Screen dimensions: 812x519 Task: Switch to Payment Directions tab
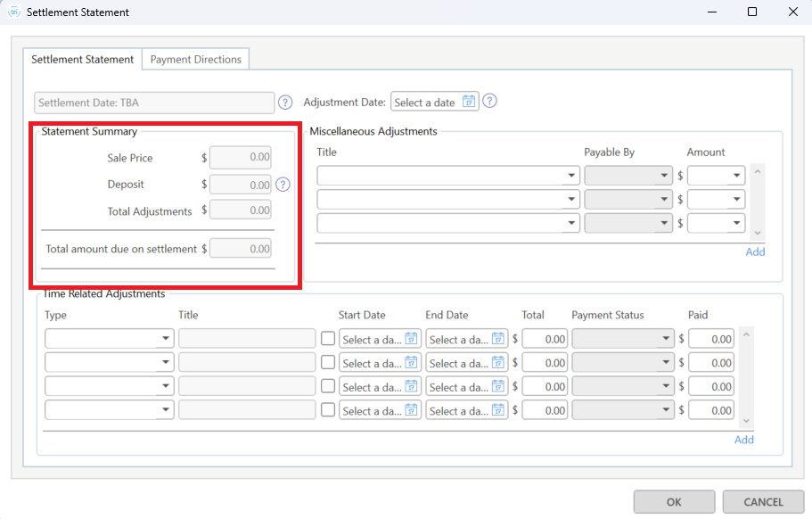coord(195,60)
